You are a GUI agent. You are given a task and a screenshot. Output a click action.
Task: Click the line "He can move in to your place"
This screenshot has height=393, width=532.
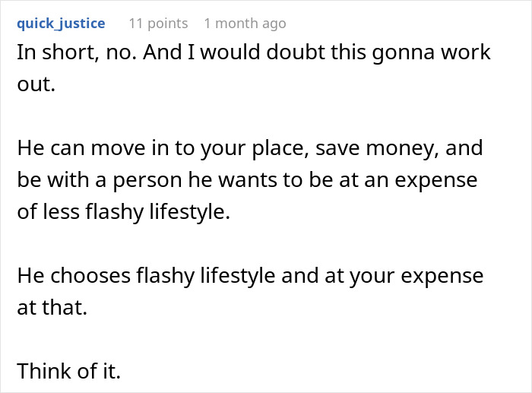point(249,147)
